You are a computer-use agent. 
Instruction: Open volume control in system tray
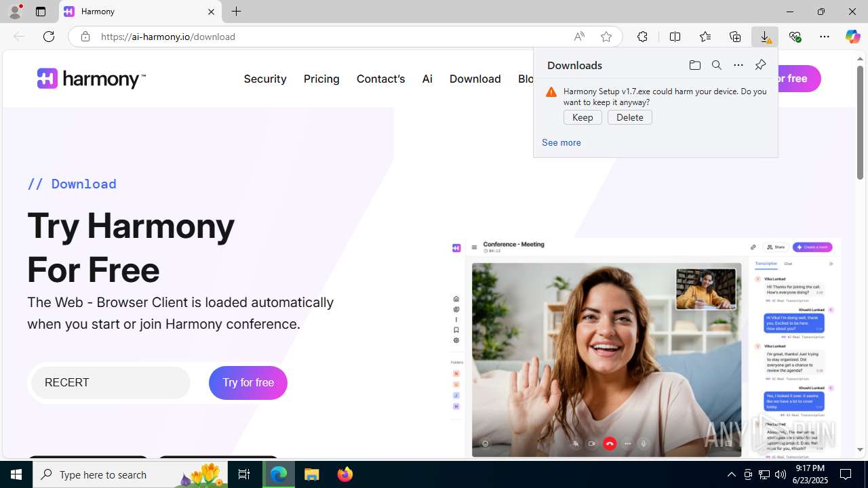coord(781,474)
